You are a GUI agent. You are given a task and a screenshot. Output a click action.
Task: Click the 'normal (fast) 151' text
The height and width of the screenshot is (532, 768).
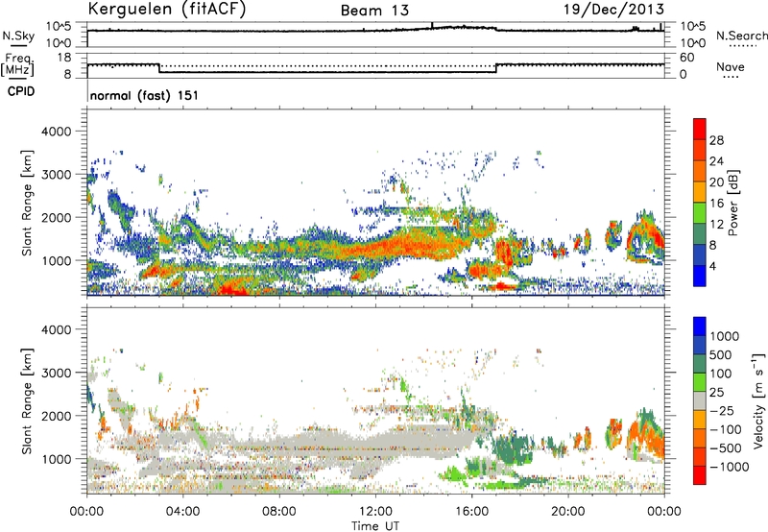point(145,95)
